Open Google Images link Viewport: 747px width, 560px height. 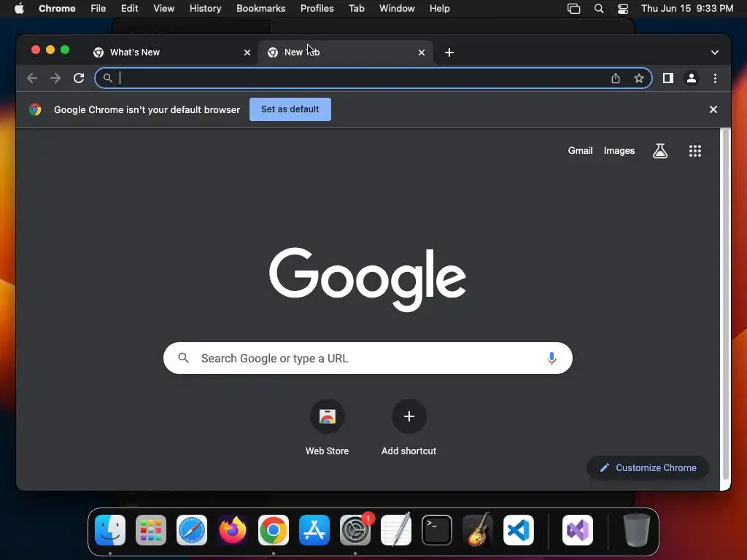pyautogui.click(x=619, y=151)
